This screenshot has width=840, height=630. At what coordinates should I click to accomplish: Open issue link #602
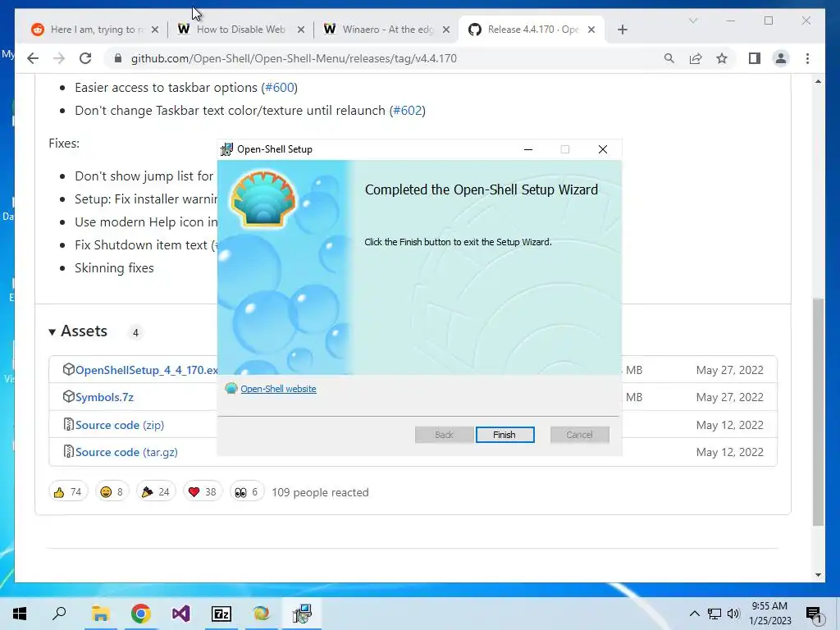click(407, 111)
